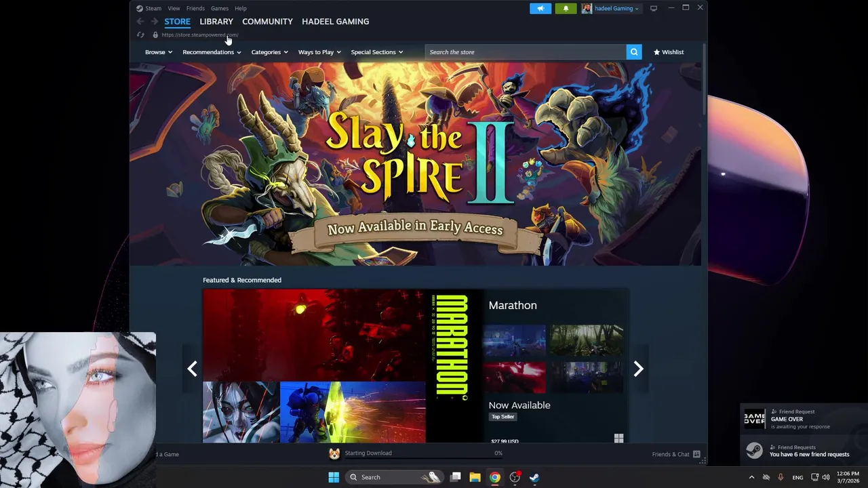Reload the store page
This screenshot has width=868, height=488.
pyautogui.click(x=140, y=35)
